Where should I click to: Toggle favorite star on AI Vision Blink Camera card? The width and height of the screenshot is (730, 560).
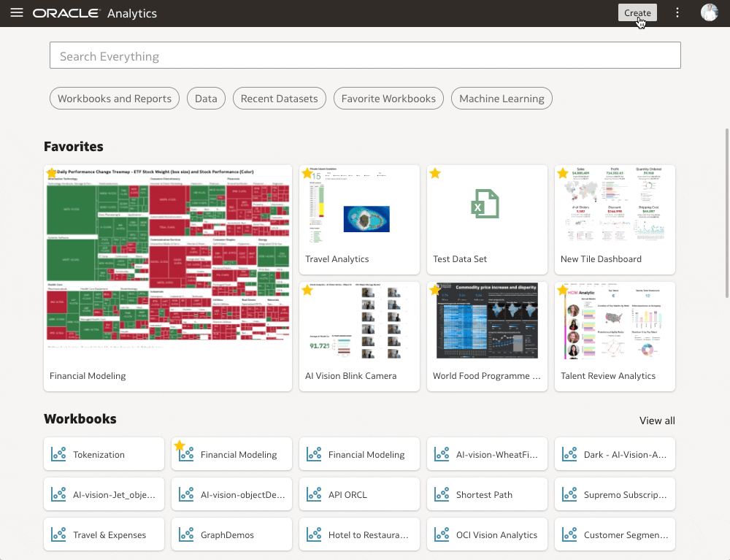[307, 291]
